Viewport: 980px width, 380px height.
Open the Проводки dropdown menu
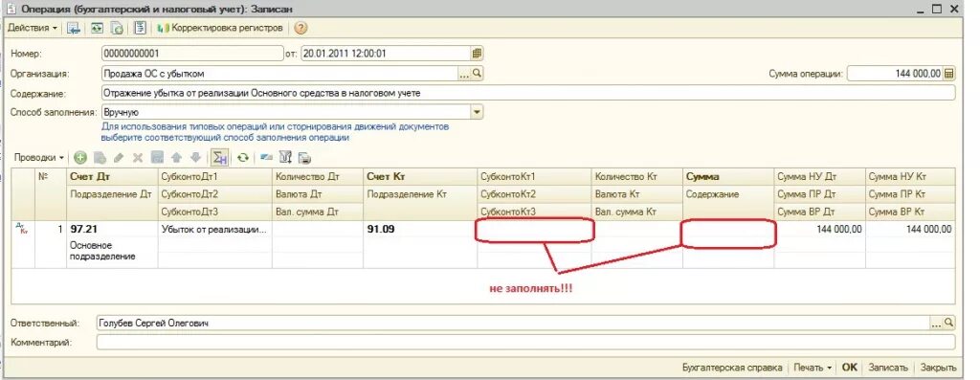pyautogui.click(x=38, y=158)
